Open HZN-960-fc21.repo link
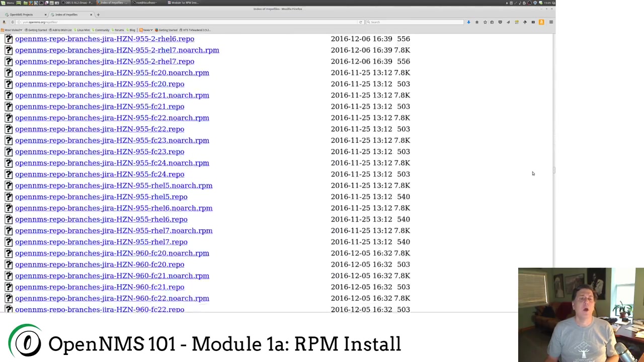The height and width of the screenshot is (362, 644). [x=100, y=287]
